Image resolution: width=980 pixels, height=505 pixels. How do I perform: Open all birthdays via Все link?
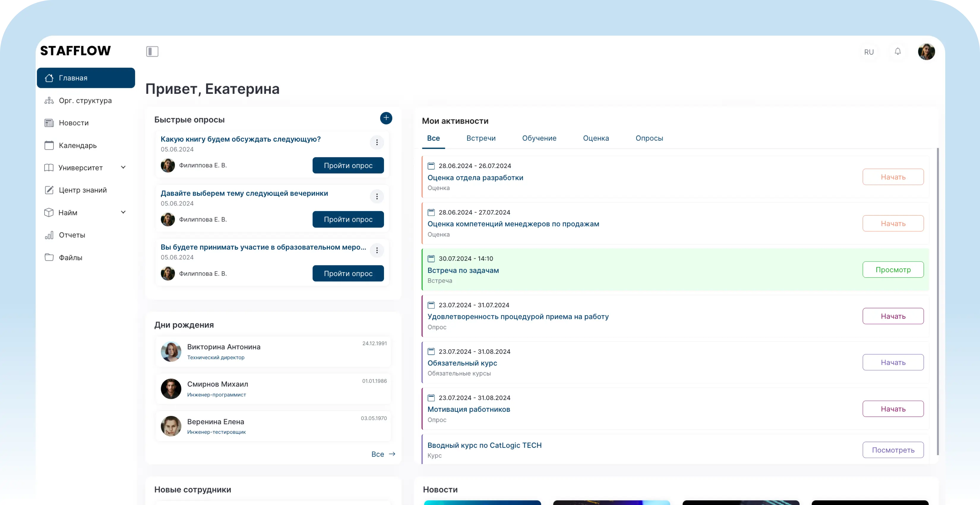383,454
